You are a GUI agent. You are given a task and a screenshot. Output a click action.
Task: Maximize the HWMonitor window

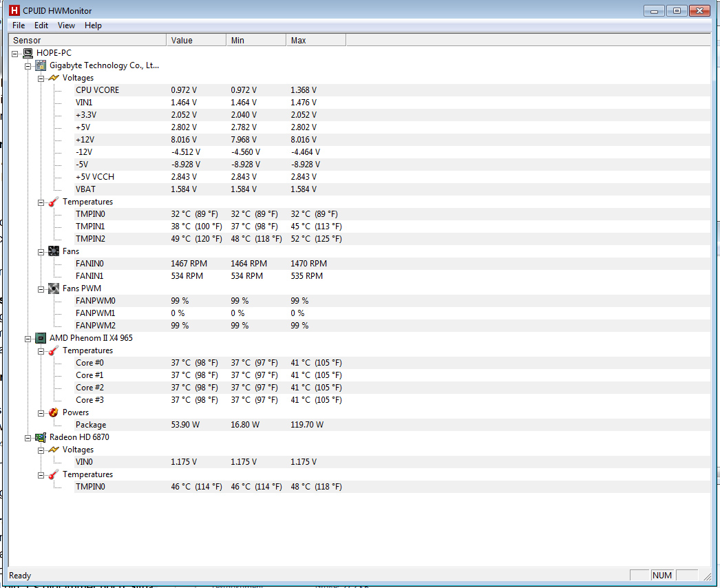677,10
